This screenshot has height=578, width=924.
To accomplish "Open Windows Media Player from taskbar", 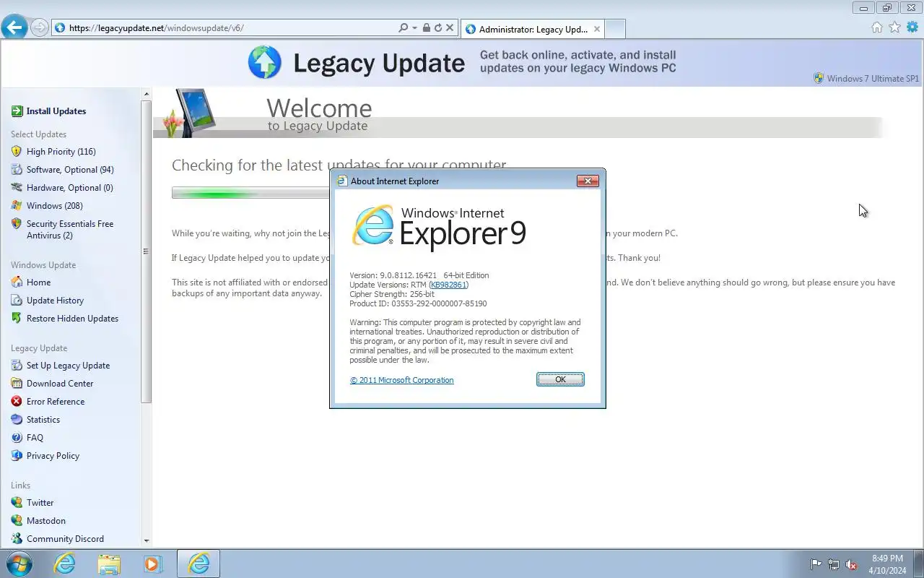I will [x=153, y=564].
